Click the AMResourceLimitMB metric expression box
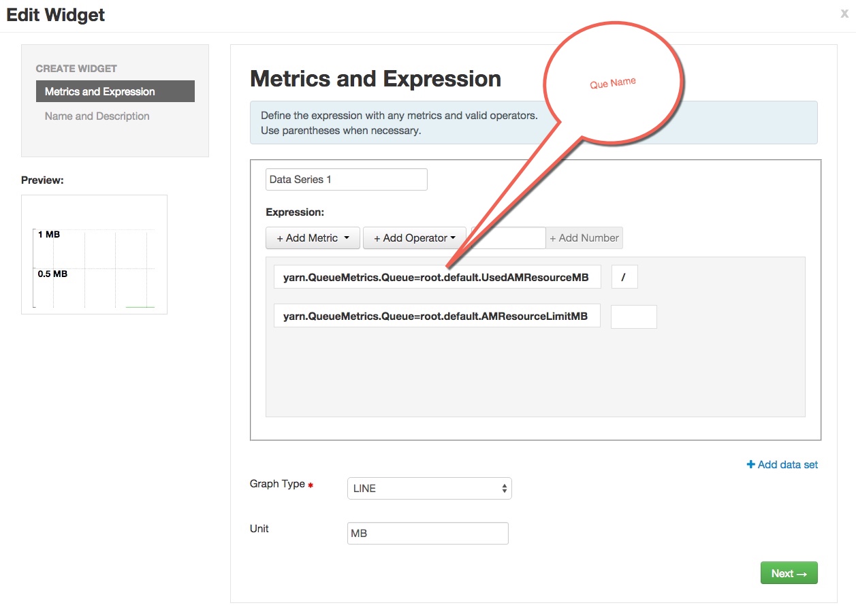This screenshot has width=856, height=616. pyautogui.click(x=437, y=315)
